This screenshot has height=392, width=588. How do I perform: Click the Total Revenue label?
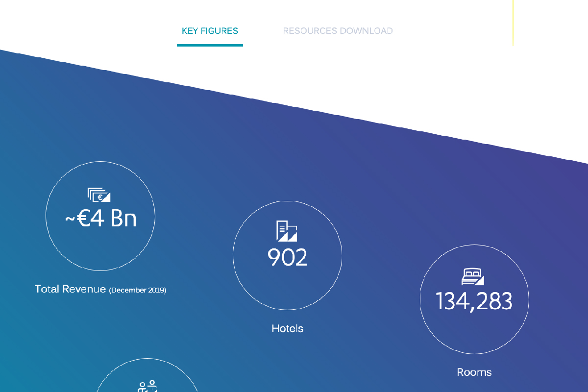coord(70,289)
